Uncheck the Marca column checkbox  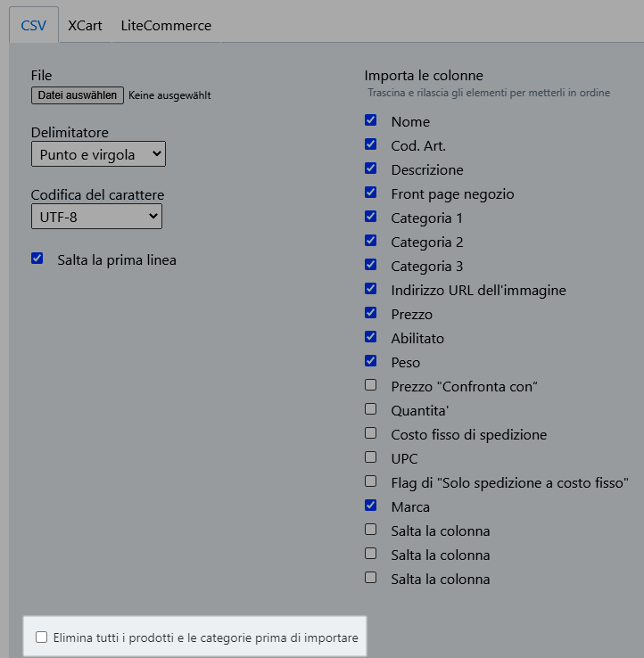[371, 506]
